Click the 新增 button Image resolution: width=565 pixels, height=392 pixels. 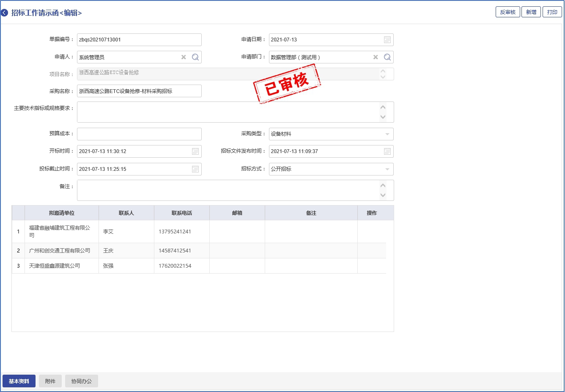click(x=531, y=12)
